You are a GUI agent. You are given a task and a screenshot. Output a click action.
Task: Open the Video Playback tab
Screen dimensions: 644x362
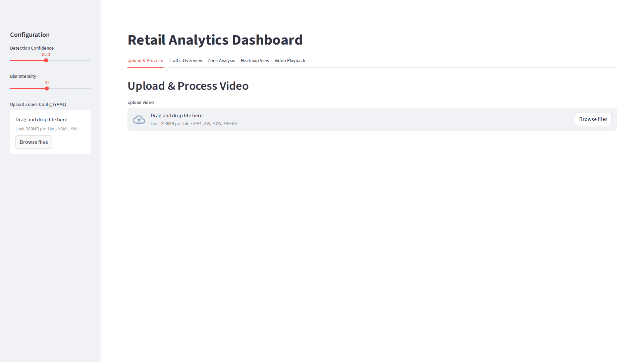click(x=290, y=60)
